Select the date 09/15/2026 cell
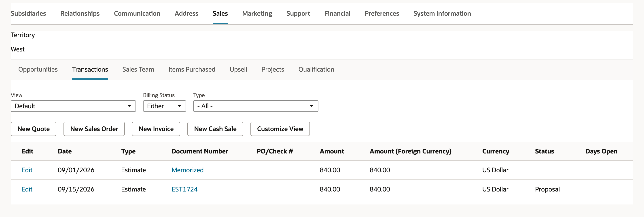 76,189
